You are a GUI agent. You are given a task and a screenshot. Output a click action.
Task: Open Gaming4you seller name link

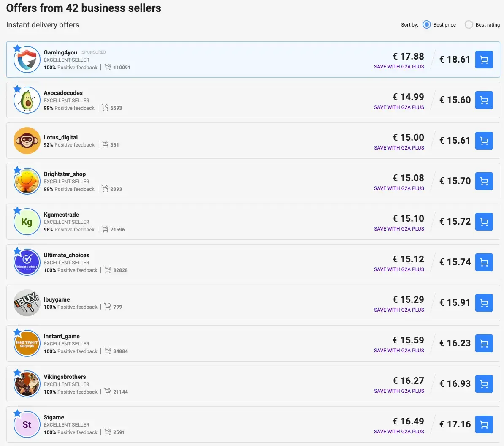[x=60, y=52]
